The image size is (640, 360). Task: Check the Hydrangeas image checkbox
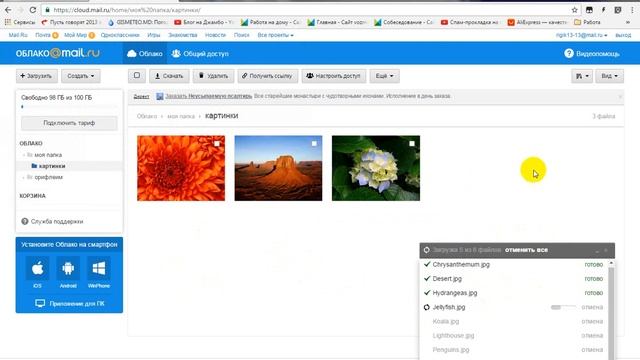(x=412, y=144)
